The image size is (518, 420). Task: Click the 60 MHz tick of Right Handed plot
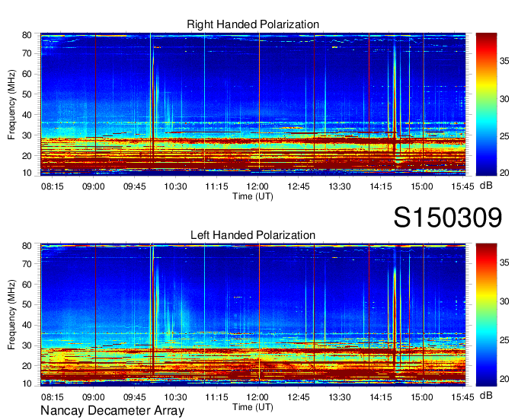click(27, 74)
